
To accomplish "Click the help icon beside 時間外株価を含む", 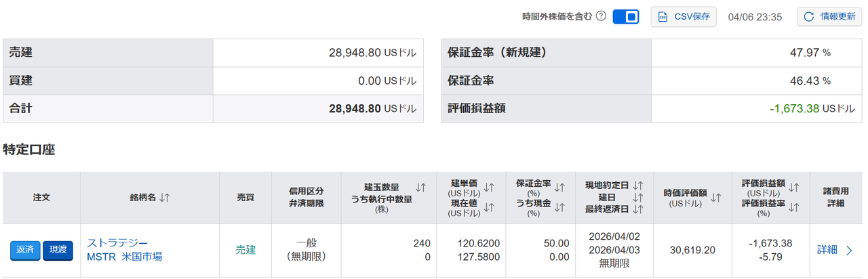I will pyautogui.click(x=601, y=16).
